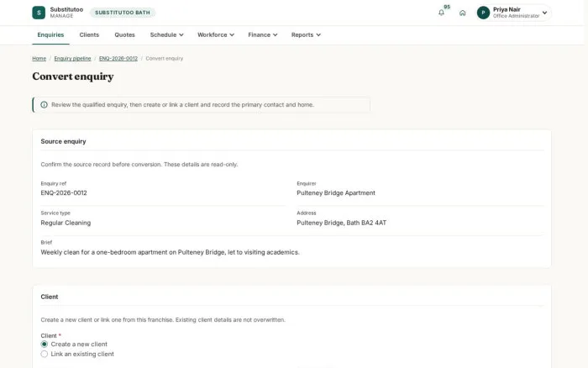588x368 pixels.
Task: Expand the Reports dropdown menu
Action: (306, 35)
